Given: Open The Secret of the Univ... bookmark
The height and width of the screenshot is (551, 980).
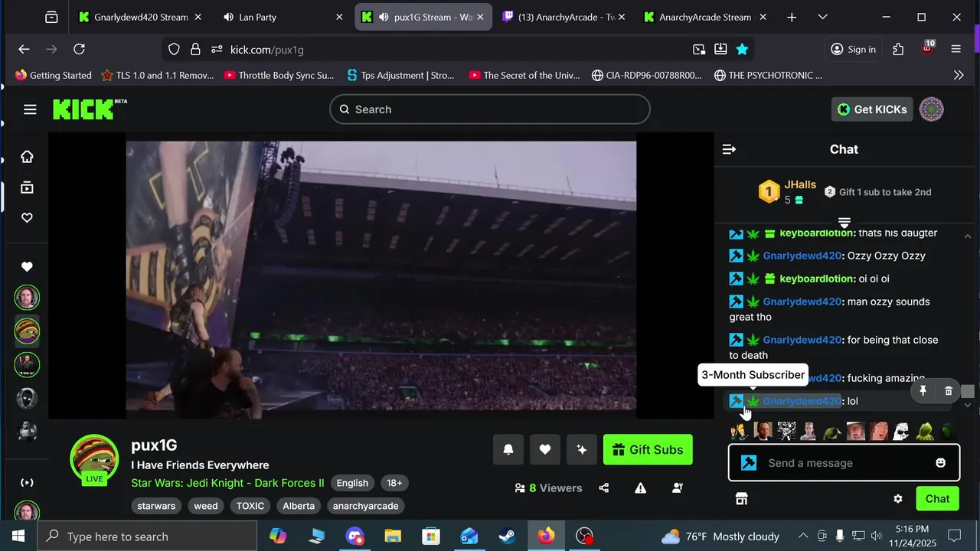Looking at the screenshot, I should click(x=524, y=75).
